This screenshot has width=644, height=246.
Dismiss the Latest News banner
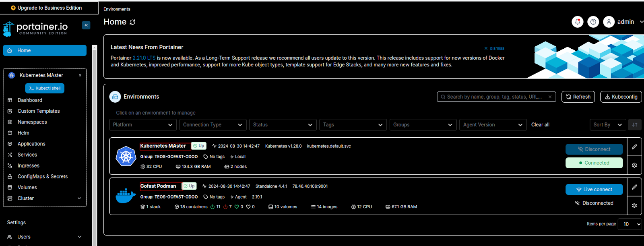click(x=494, y=48)
